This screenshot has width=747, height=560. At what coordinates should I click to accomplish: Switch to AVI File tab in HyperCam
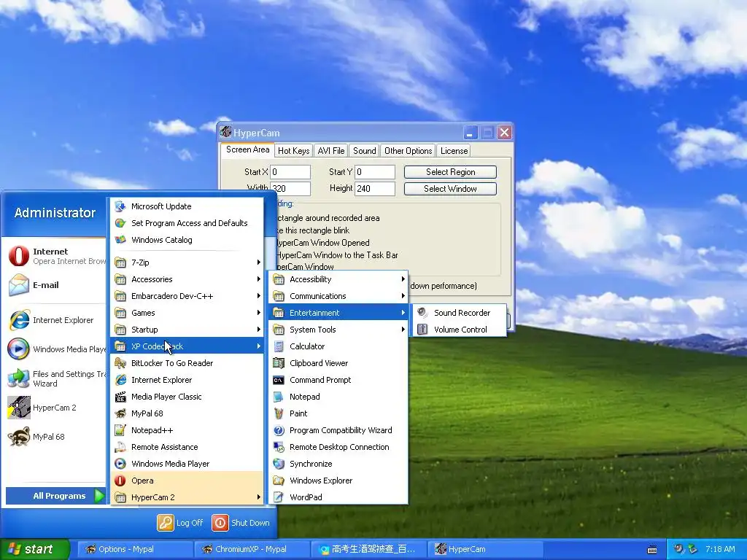pyautogui.click(x=331, y=150)
